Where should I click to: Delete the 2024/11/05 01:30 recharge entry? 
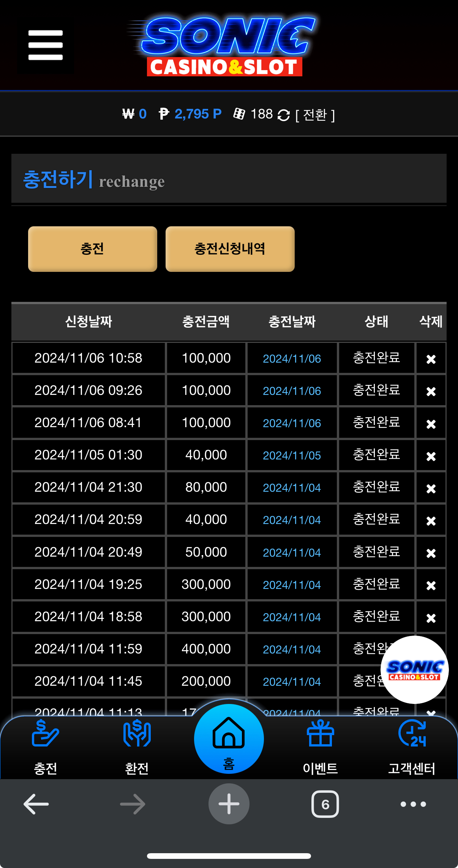pos(431,456)
